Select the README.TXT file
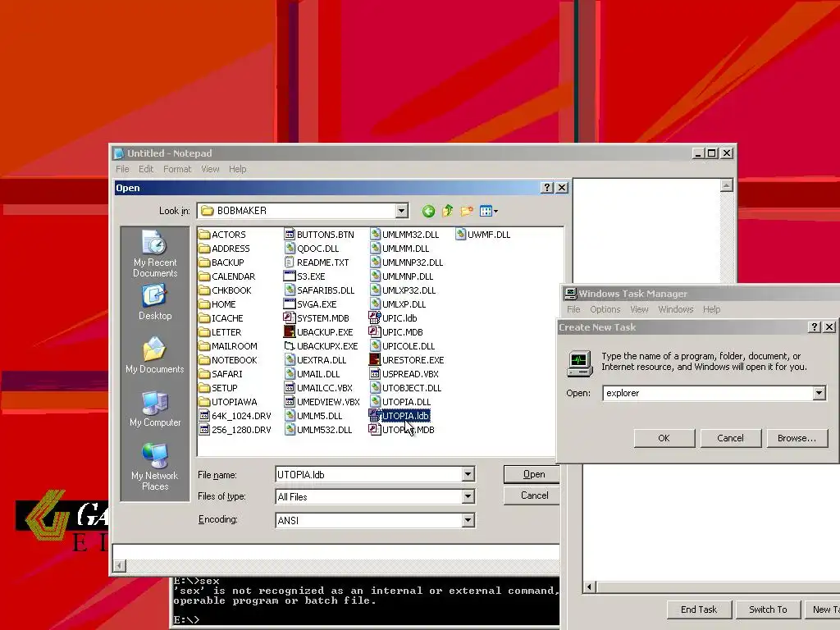This screenshot has height=630, width=840. [317, 262]
